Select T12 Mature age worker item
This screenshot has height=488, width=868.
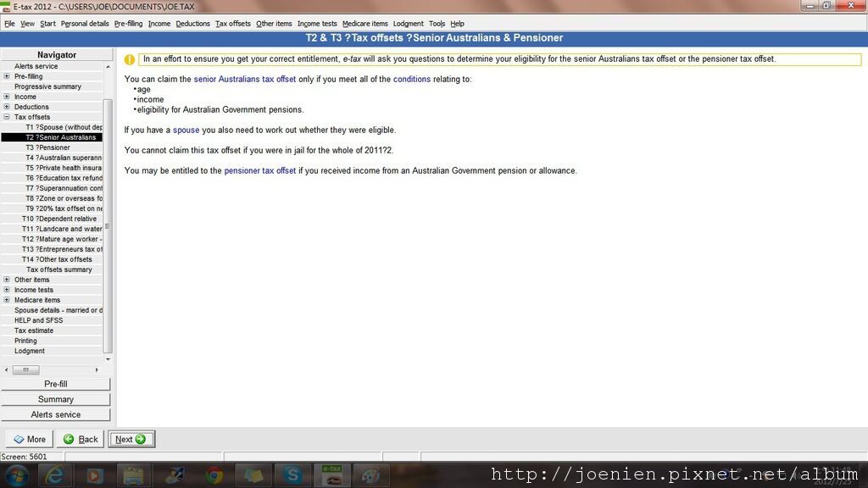pos(62,239)
